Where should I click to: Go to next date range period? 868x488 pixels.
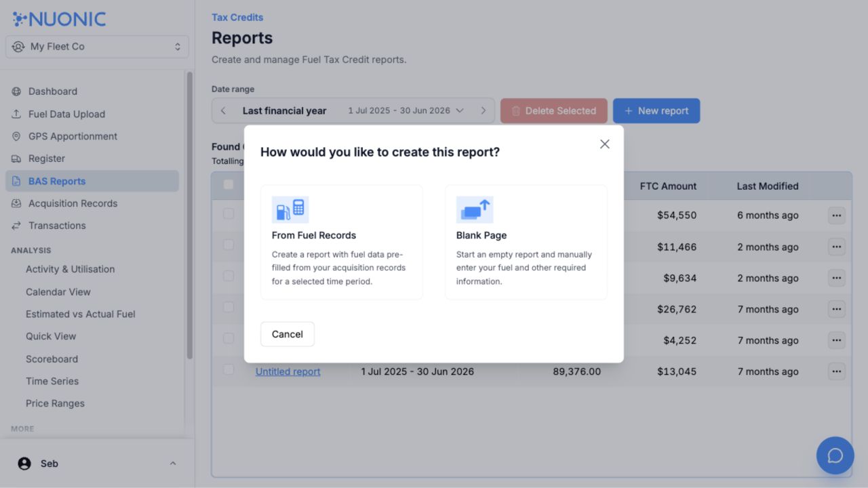(483, 110)
